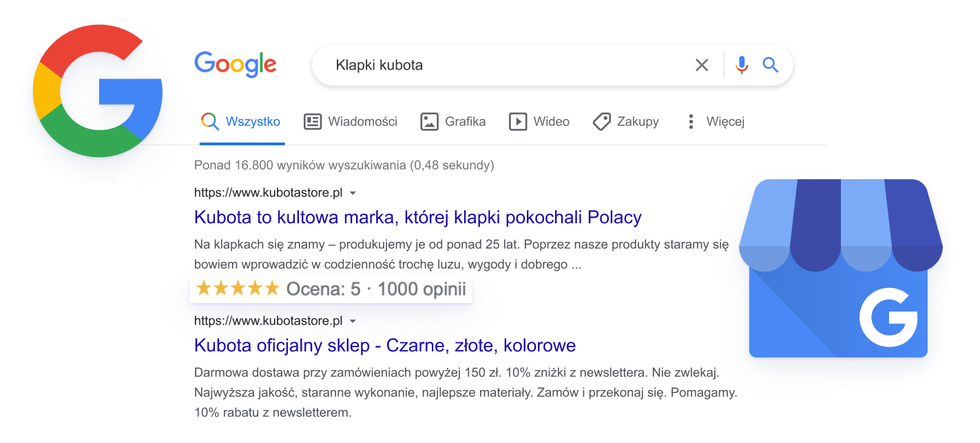Click the Google logo to return home
Image resolution: width=980 pixels, height=443 pixels.
tap(235, 65)
